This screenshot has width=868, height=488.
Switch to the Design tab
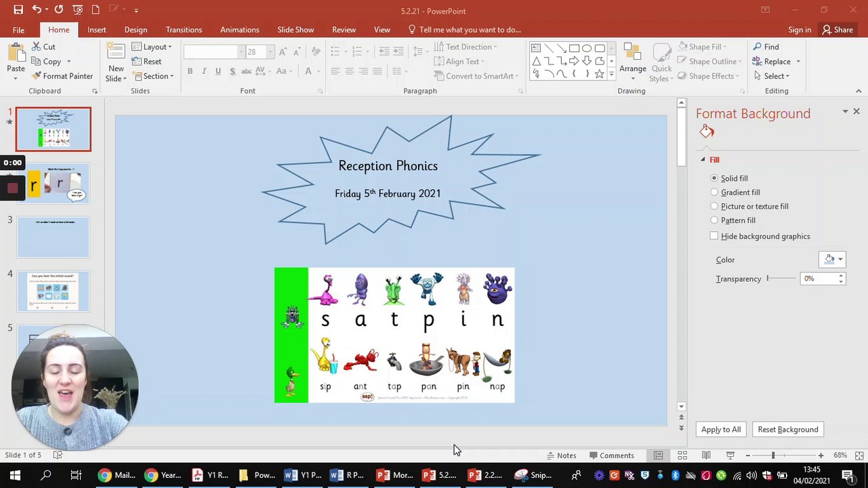136,30
